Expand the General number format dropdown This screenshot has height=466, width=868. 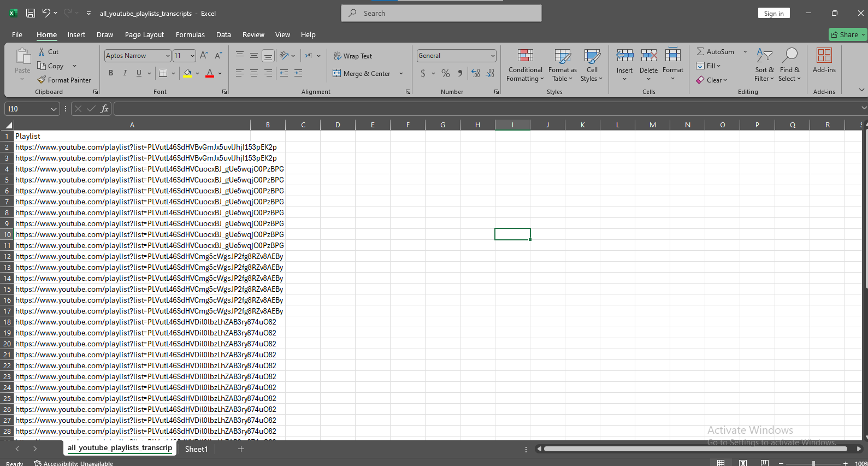(492, 56)
